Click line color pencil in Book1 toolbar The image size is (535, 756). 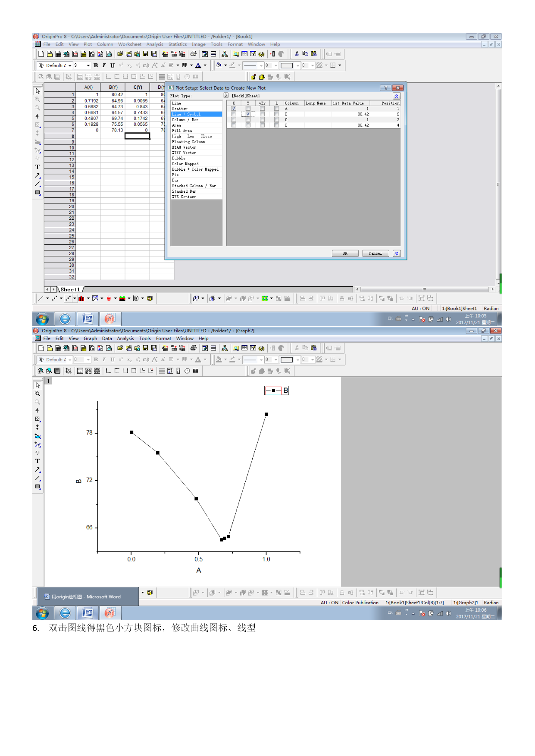pyautogui.click(x=232, y=66)
